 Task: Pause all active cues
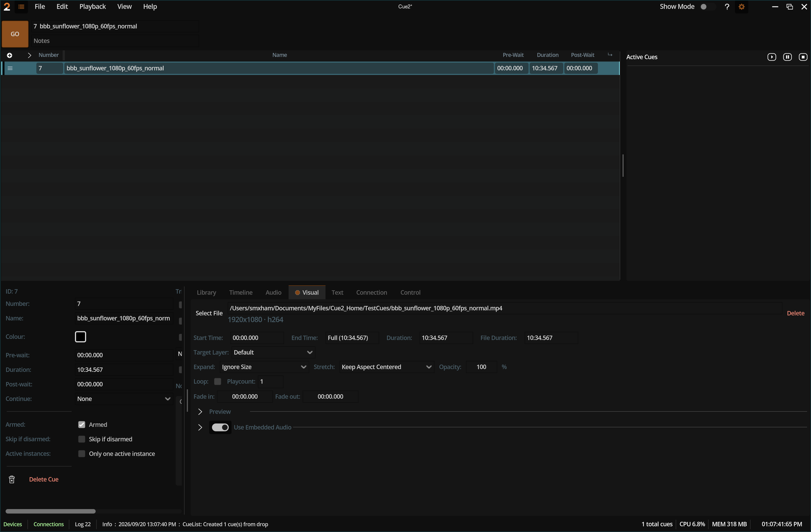(x=787, y=57)
